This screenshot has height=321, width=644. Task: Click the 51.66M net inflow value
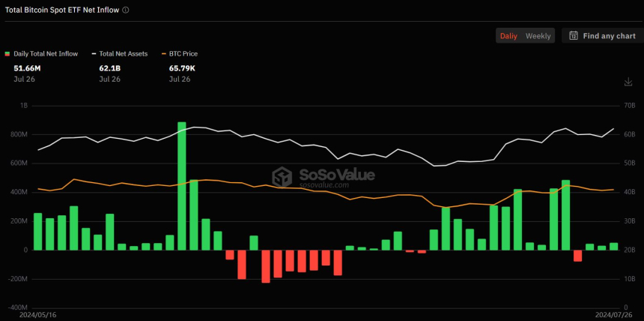[x=27, y=68]
